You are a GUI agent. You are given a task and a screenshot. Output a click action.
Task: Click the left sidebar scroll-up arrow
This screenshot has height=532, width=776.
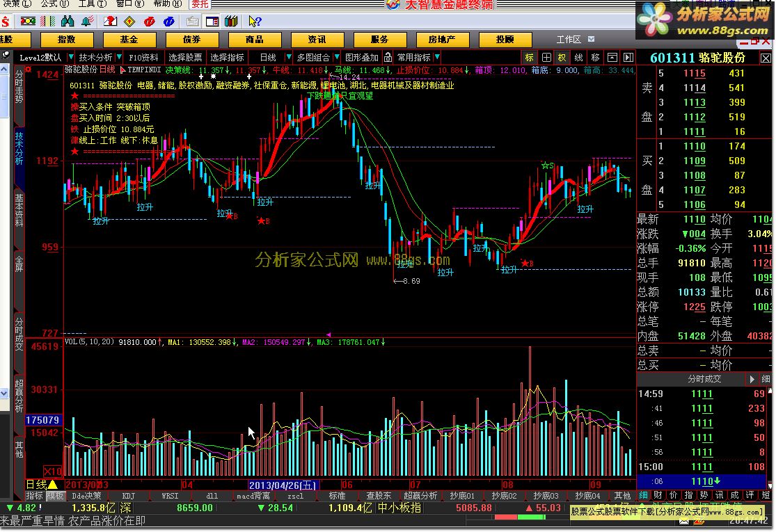point(4,70)
